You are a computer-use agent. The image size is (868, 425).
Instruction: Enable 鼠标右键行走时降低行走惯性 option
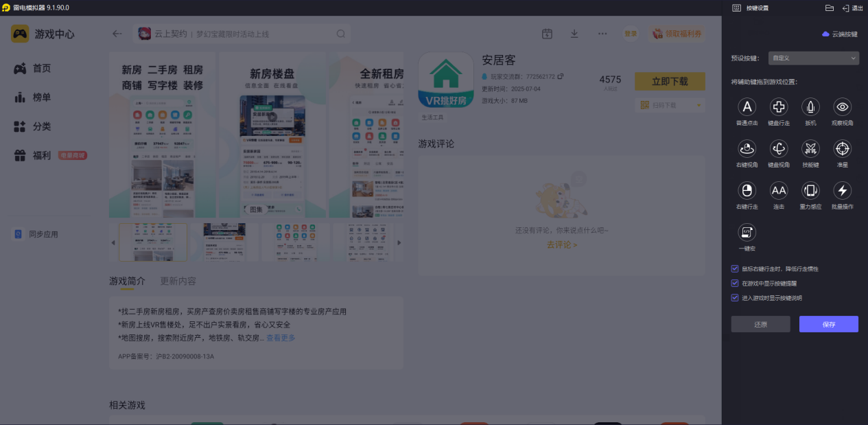coord(734,270)
